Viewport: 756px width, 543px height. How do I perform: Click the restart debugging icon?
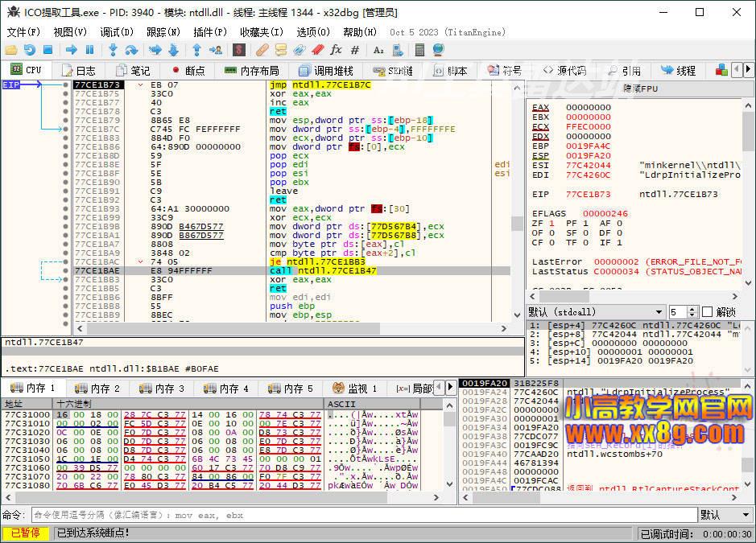point(30,50)
